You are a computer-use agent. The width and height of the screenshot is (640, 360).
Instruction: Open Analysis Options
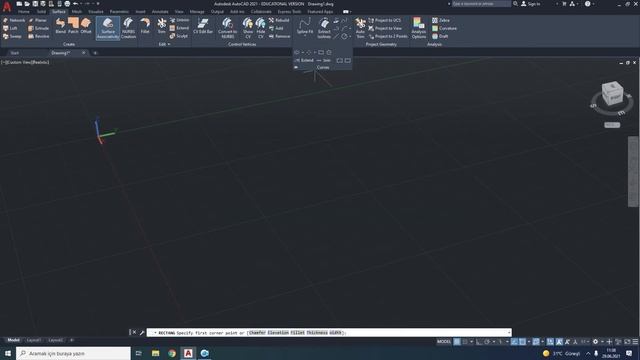[418, 28]
